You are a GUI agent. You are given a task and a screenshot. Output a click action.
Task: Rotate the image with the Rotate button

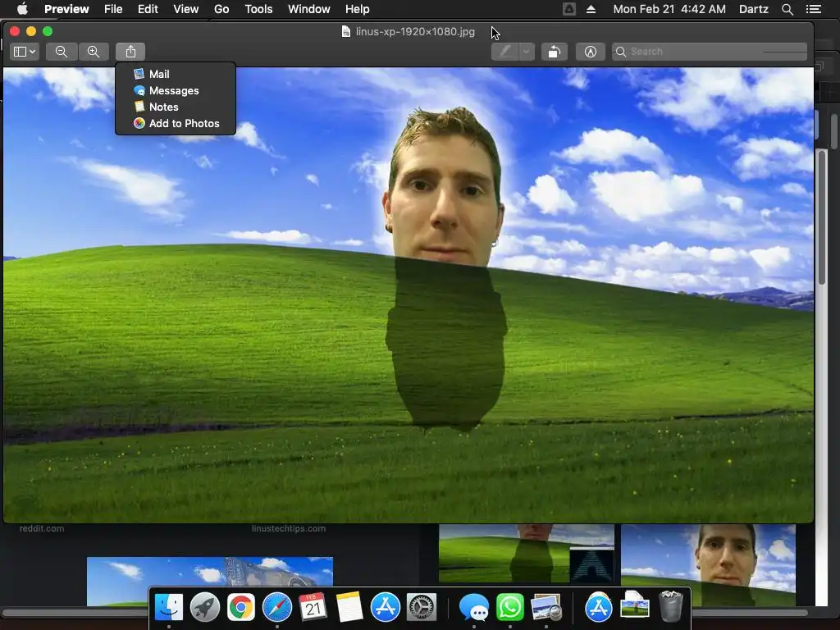point(554,52)
